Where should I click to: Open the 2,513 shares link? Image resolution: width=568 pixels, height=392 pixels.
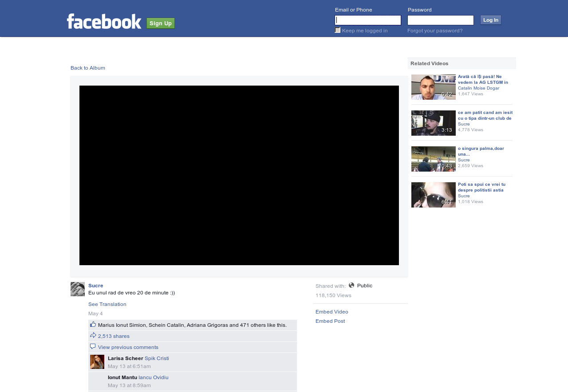click(x=114, y=336)
